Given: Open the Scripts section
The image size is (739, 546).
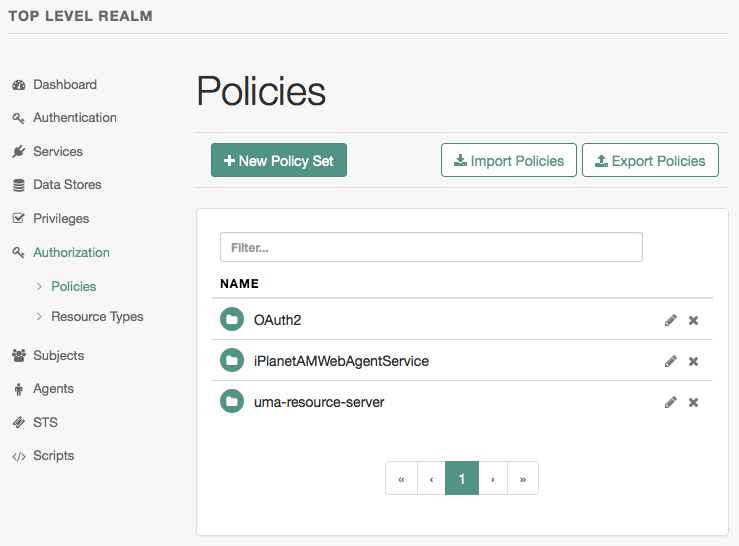Looking at the screenshot, I should coord(54,456).
